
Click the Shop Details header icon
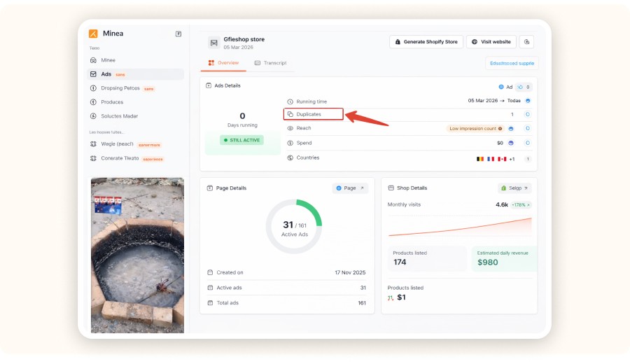(x=391, y=188)
